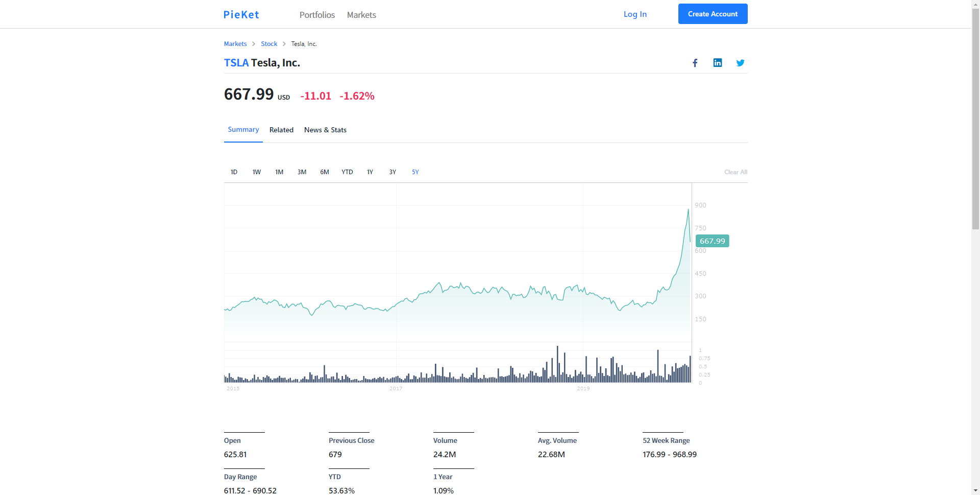Screen dimensions: 980x495
Task: Click the 667.99 price label on chart
Action: (x=712, y=241)
